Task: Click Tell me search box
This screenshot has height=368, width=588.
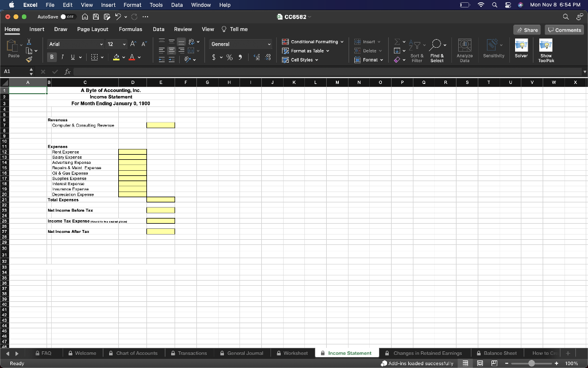Action: [235, 29]
